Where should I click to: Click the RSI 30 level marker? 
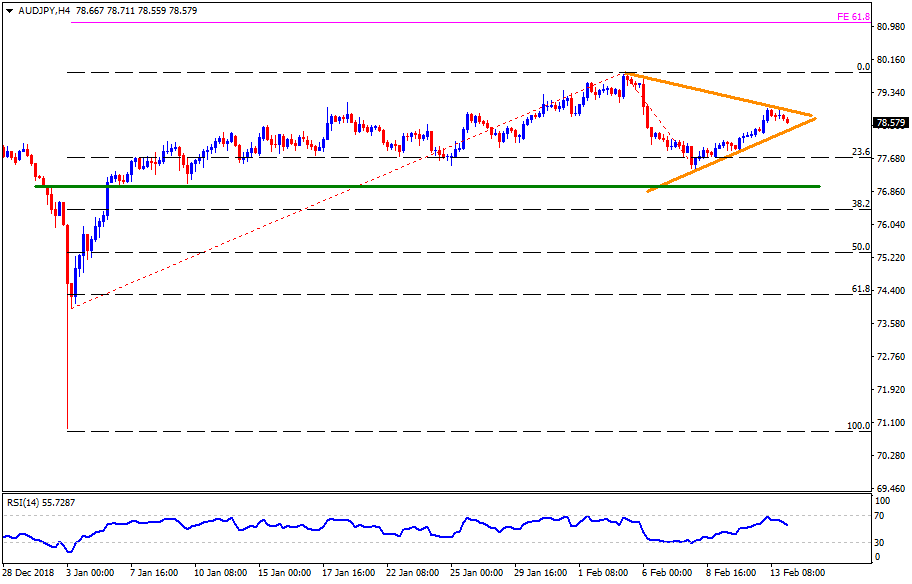pos(881,541)
